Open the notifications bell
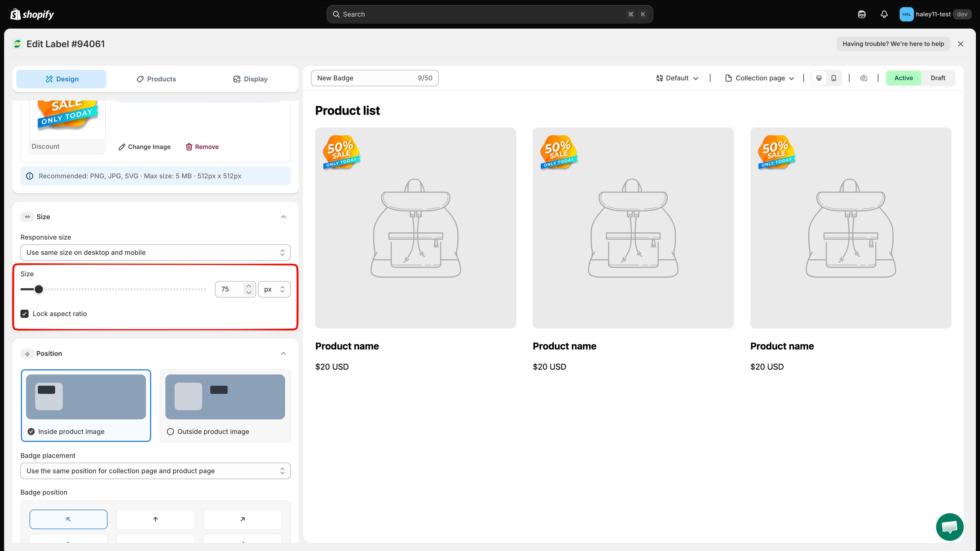 (x=884, y=14)
